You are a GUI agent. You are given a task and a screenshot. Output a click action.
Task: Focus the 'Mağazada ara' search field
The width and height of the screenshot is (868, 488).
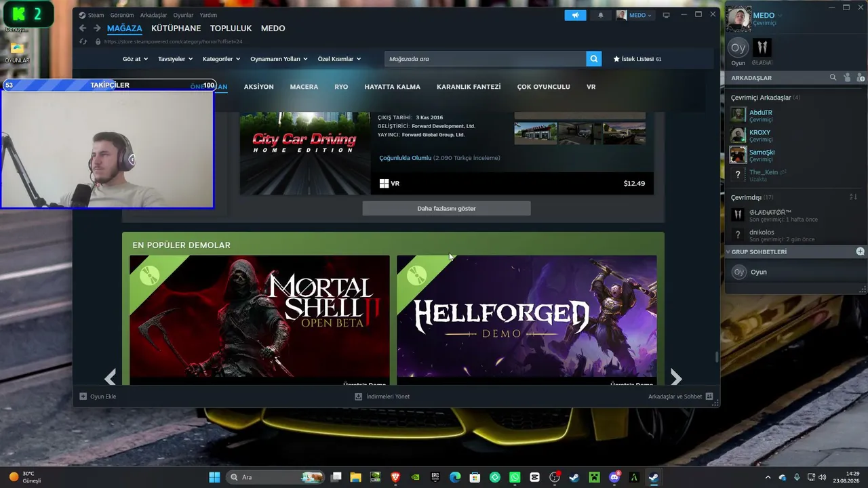[x=485, y=59]
